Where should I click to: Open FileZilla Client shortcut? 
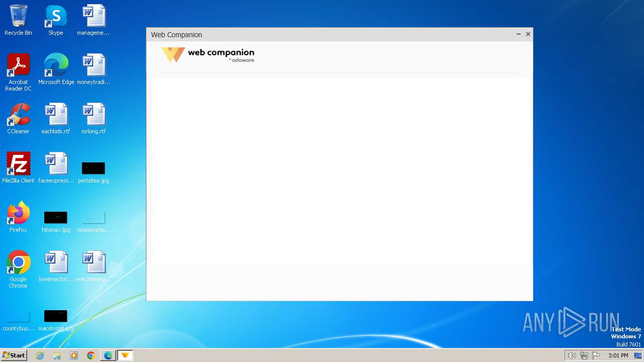(18, 168)
